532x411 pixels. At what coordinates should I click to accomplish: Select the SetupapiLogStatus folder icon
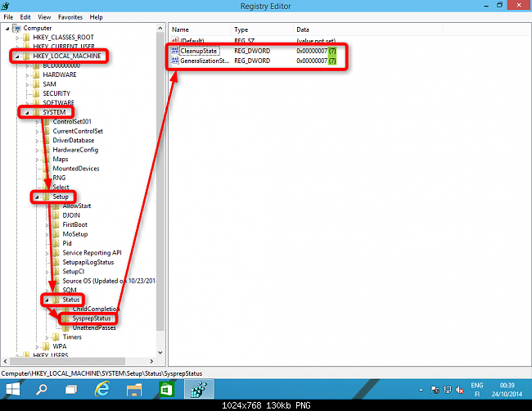pyautogui.click(x=56, y=262)
